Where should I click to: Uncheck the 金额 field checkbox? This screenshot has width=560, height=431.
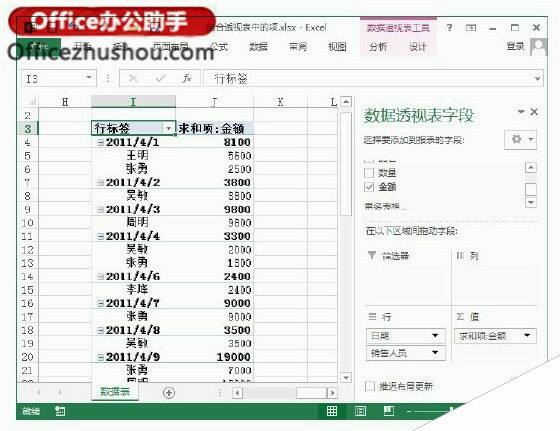369,187
